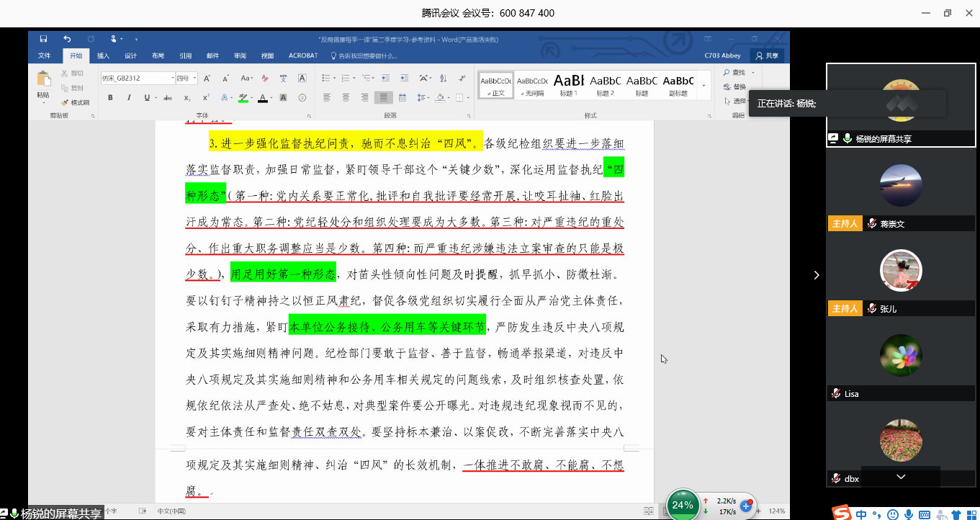Toggle italic formatting

(128, 98)
